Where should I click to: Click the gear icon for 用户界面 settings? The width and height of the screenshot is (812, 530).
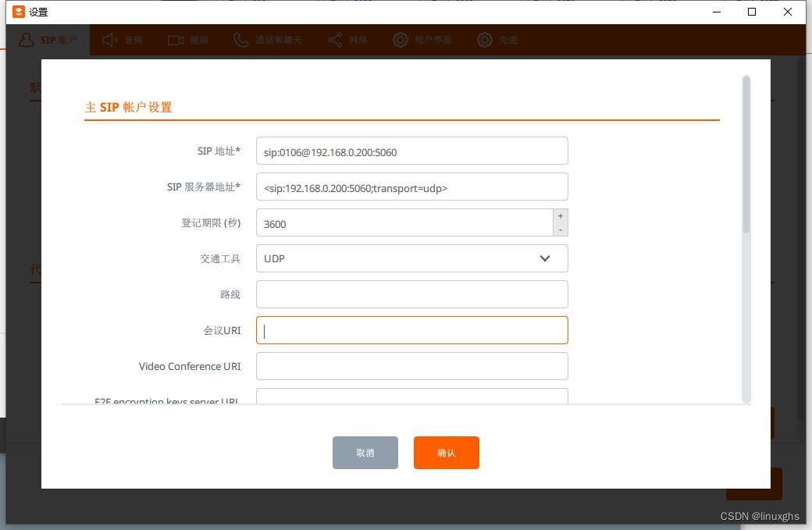pos(401,40)
